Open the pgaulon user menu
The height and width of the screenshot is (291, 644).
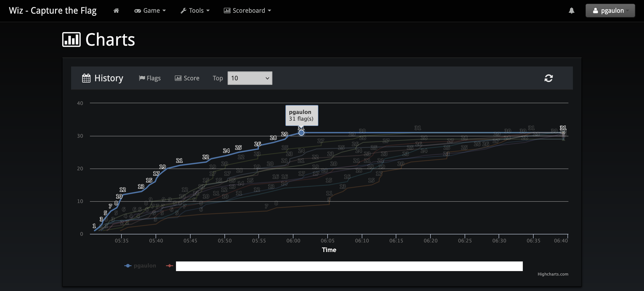(x=610, y=11)
